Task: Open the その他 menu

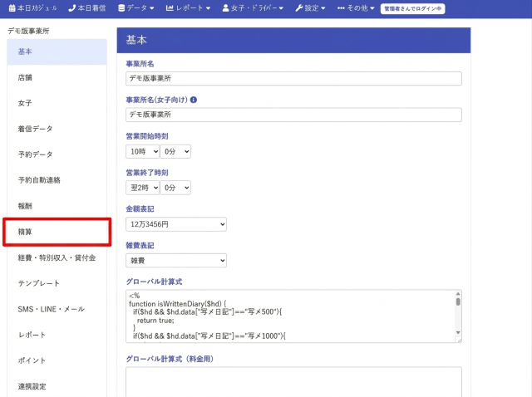Action: (356, 8)
